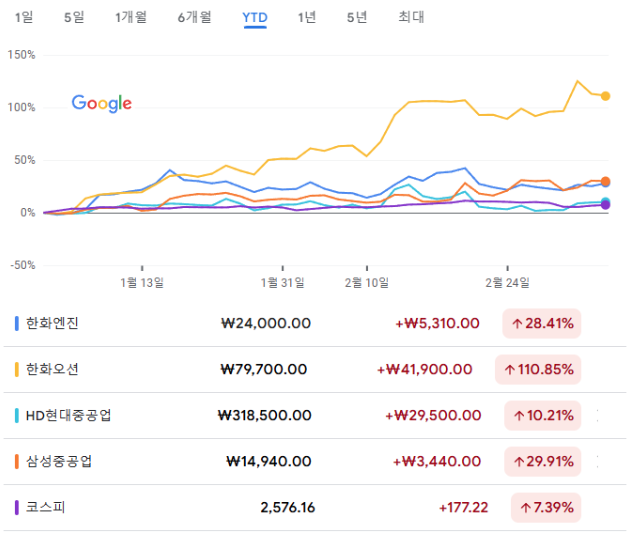Click the ↑29.91% change badge
The height and width of the screenshot is (538, 644).
pyautogui.click(x=543, y=462)
